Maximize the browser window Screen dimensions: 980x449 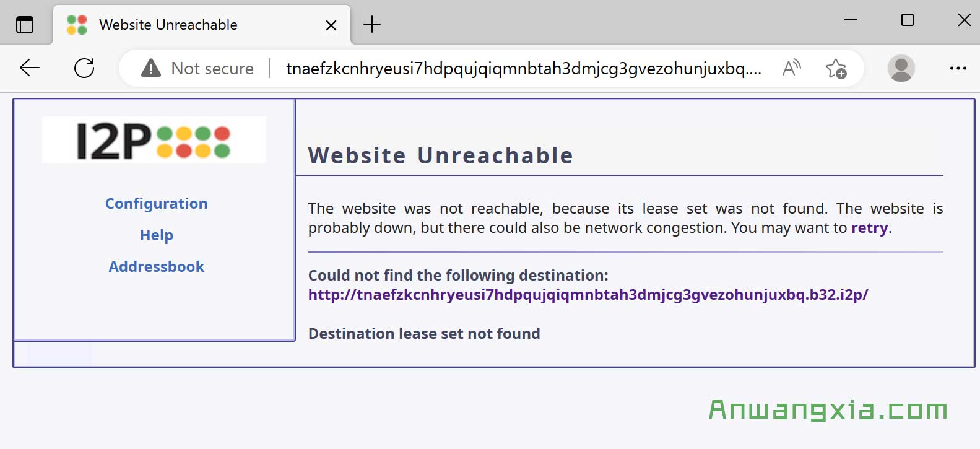pos(908,20)
